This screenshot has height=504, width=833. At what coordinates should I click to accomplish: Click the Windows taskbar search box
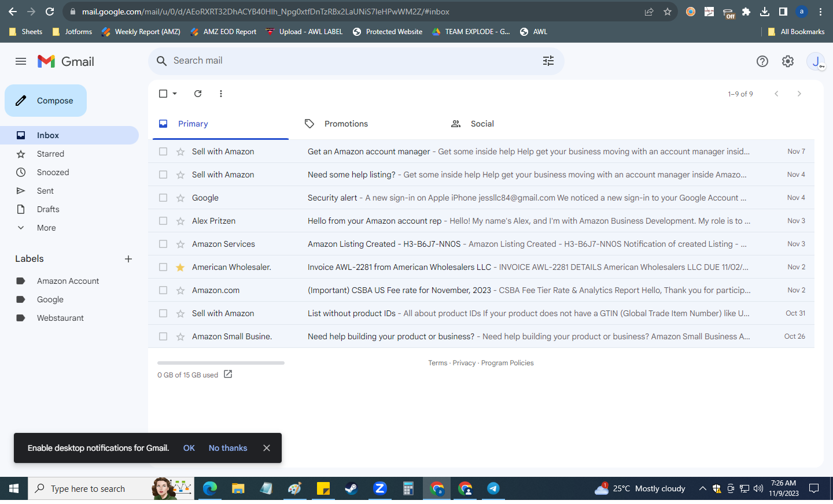pos(111,488)
